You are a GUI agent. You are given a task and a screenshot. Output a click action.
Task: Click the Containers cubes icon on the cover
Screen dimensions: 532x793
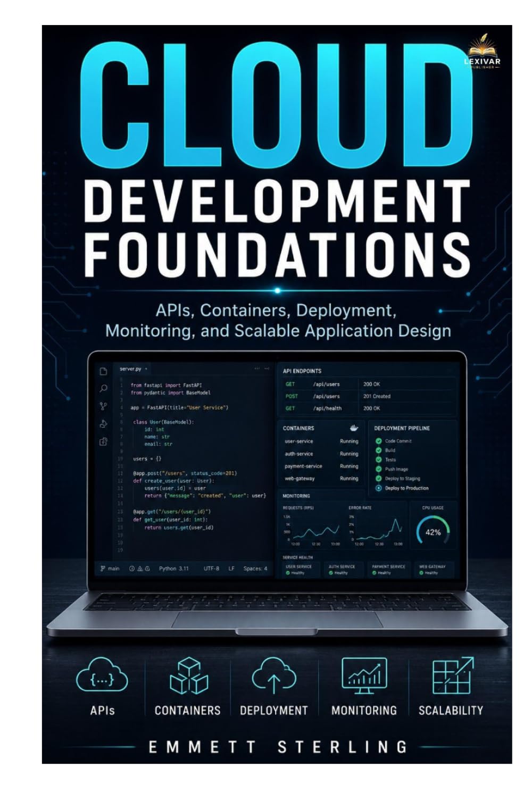pyautogui.click(x=188, y=676)
